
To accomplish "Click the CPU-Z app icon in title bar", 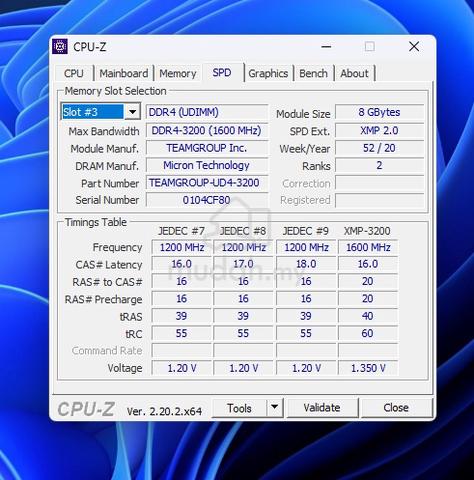I will [x=60, y=46].
